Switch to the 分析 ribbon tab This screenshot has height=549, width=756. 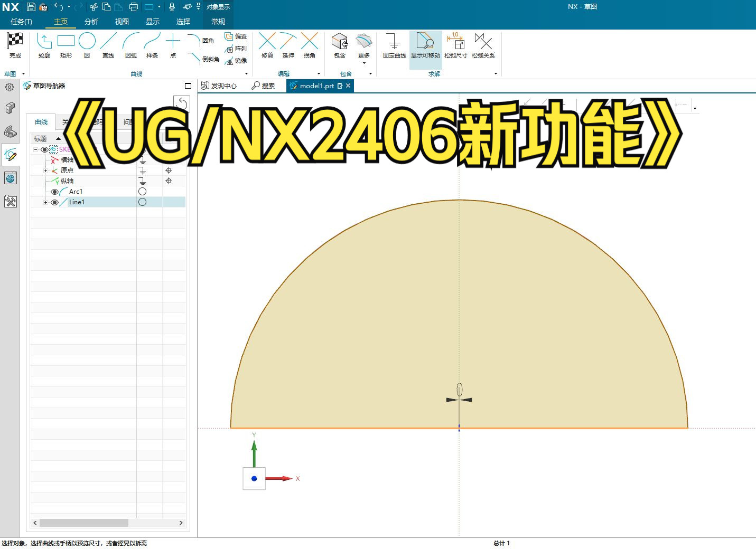[x=91, y=22]
